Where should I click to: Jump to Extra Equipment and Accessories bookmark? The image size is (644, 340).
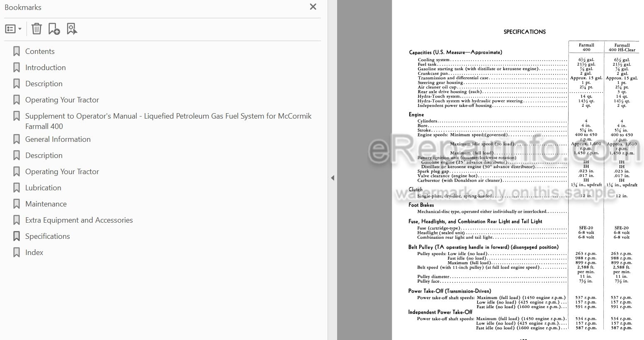pos(79,220)
